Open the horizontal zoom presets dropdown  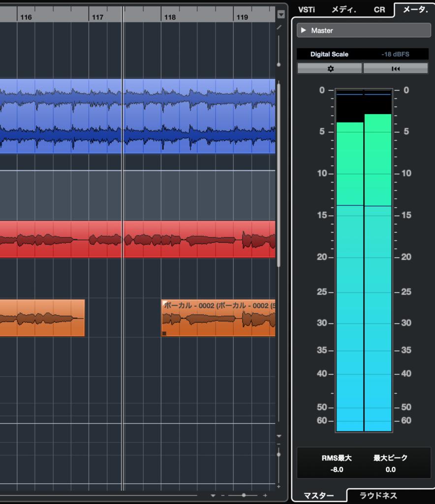[213, 495]
